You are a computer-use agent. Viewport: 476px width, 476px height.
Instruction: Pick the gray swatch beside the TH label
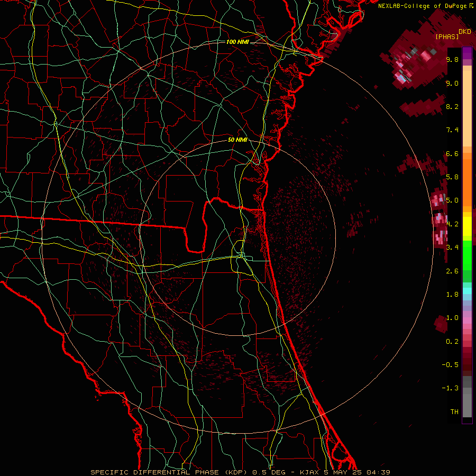[467, 407]
